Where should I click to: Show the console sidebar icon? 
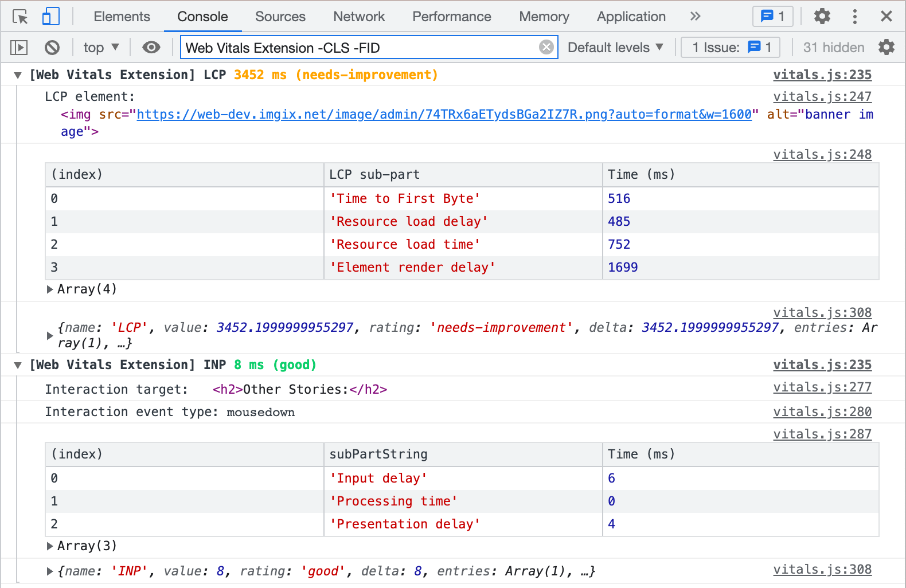[19, 48]
